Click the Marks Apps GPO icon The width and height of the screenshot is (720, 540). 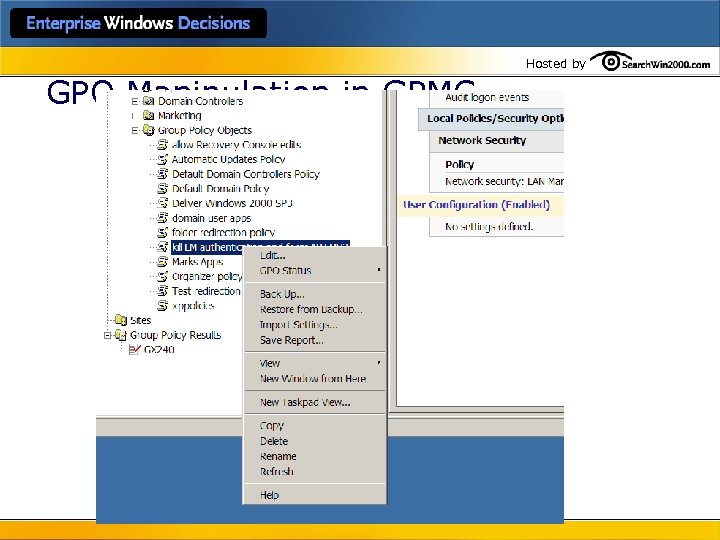pyautogui.click(x=163, y=262)
